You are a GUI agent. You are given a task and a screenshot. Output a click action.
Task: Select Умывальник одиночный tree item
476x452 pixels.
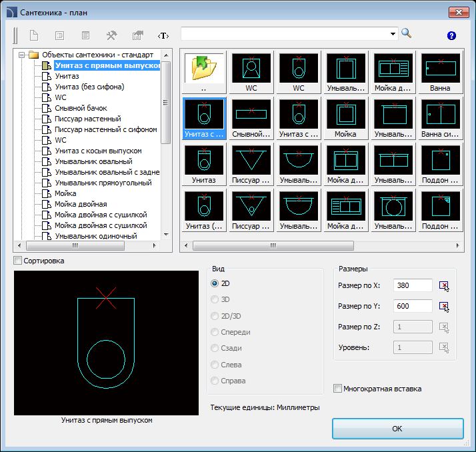[96, 236]
